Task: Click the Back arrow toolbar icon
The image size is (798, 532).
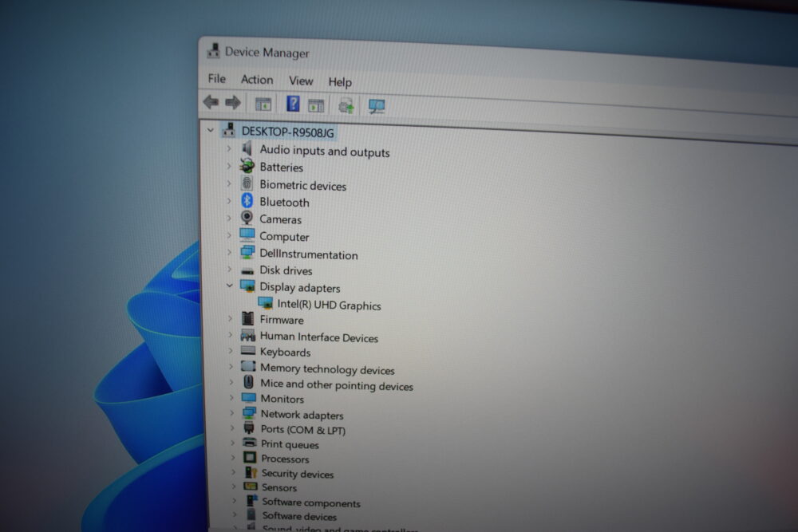Action: 211,102
